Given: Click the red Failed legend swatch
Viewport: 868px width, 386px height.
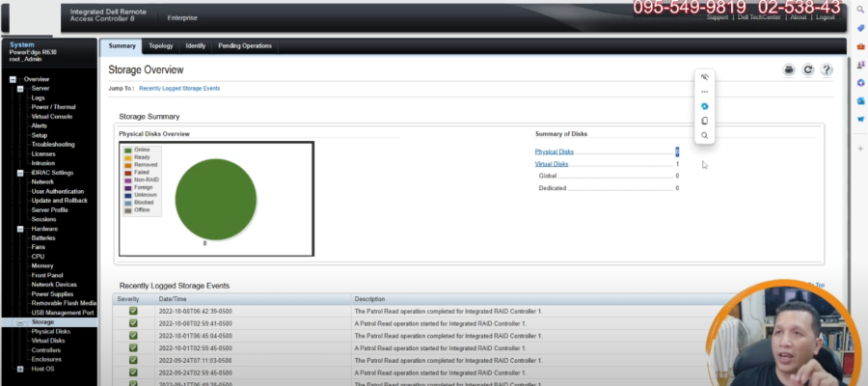Looking at the screenshot, I should [128, 172].
